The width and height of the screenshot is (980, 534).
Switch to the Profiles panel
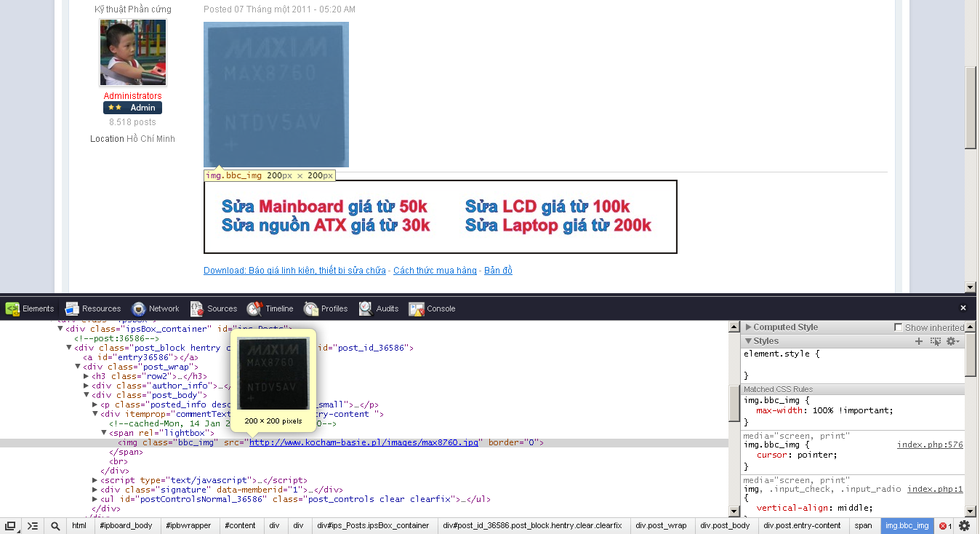326,308
